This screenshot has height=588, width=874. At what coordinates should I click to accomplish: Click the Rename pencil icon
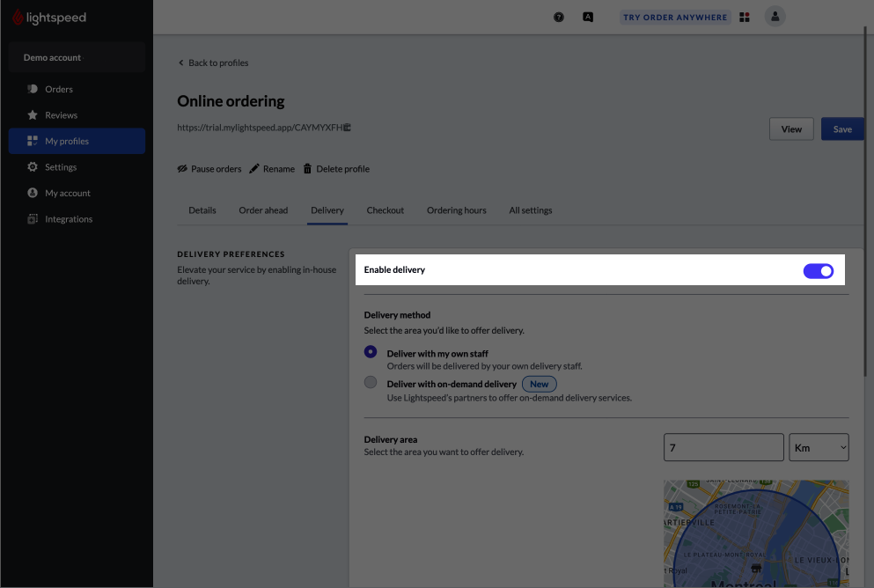click(x=254, y=169)
